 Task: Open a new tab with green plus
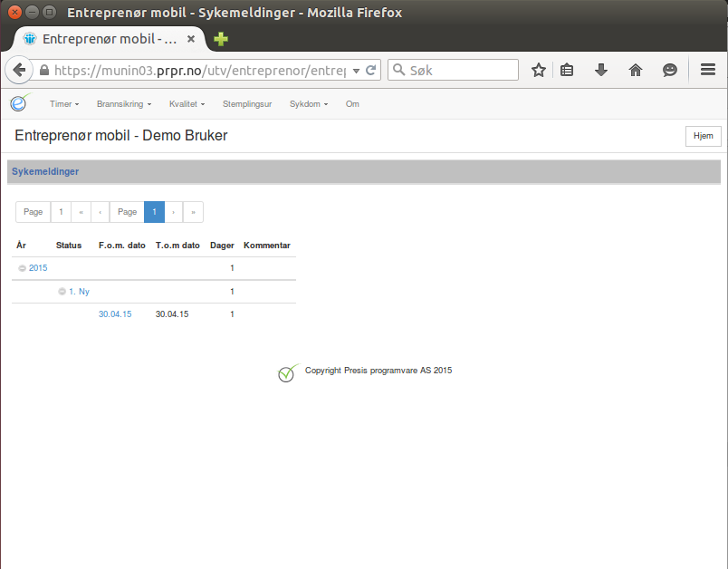pos(221,39)
